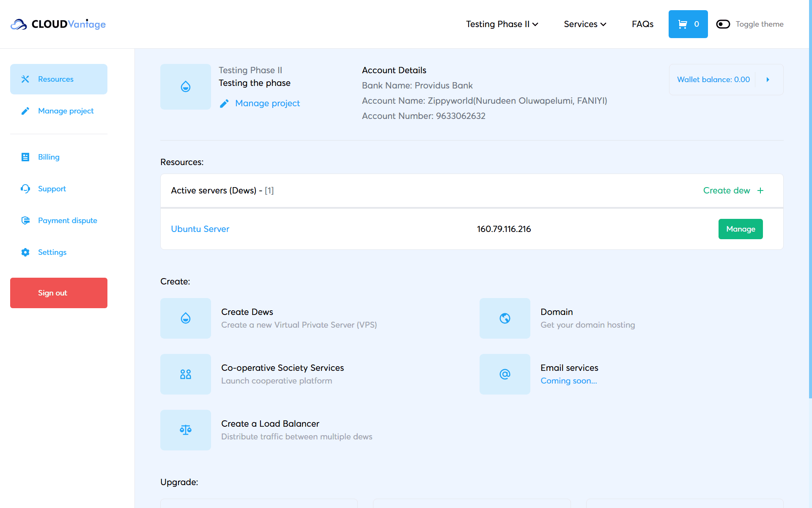Click the Co-operative Society Services icon

coord(185,374)
